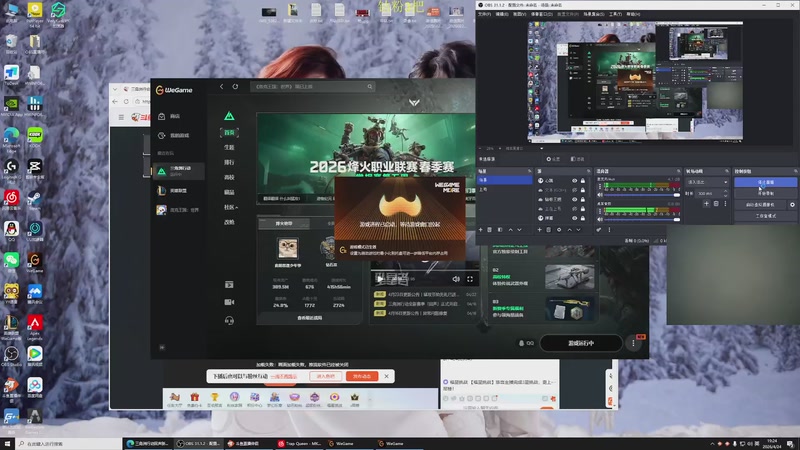Close the notification bar behind WeGame

[x=386, y=377]
